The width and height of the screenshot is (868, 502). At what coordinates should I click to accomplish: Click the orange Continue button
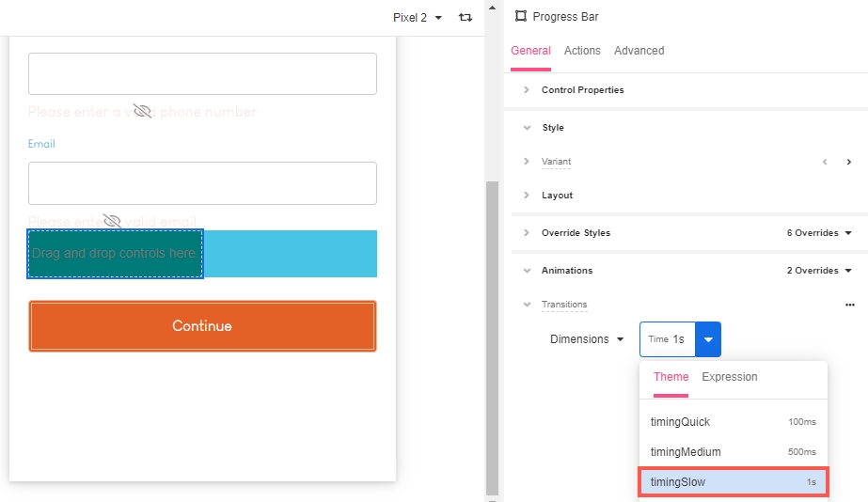202,326
